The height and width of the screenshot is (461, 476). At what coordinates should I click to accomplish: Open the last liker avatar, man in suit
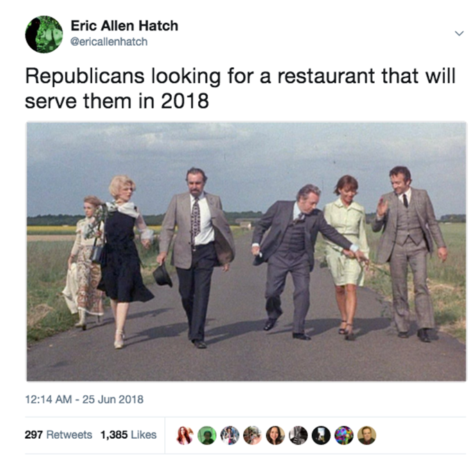click(367, 435)
